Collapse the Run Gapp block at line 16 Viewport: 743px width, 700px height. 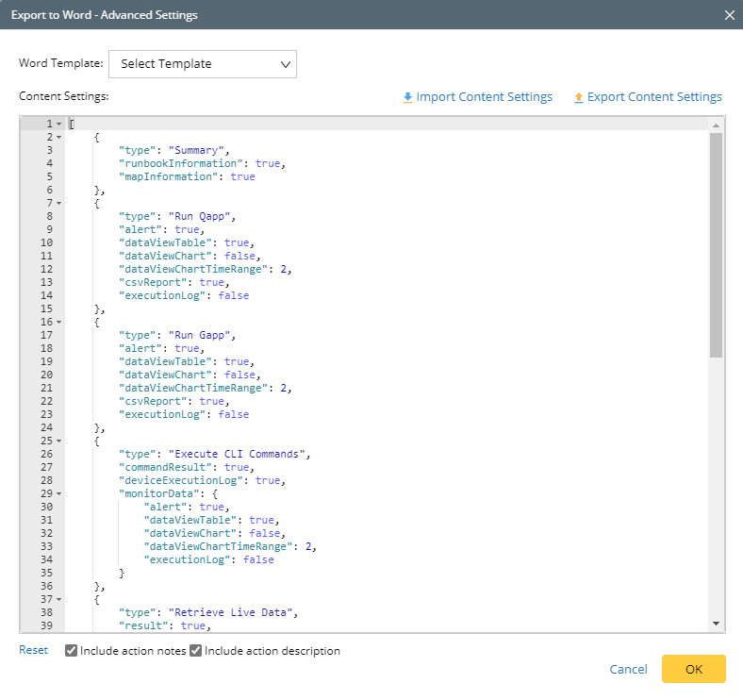[59, 322]
